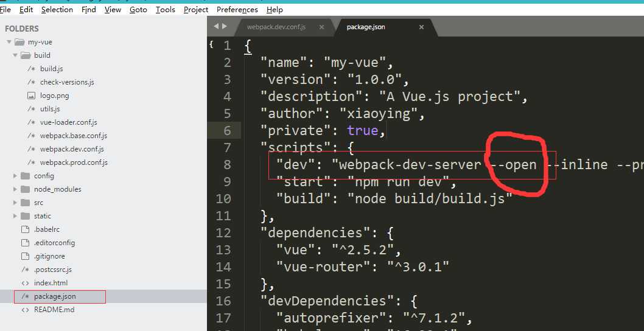This screenshot has height=331, width=644.
Task: Close the package.json tab
Action: pyautogui.click(x=421, y=27)
